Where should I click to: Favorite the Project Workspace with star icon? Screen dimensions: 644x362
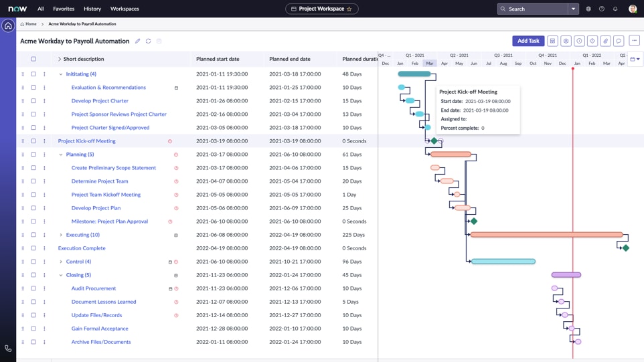(349, 9)
